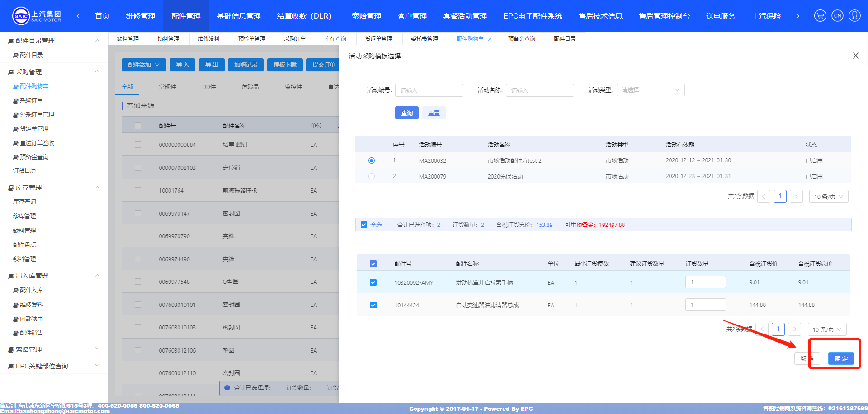Click the 维修发料 sidebar book icon

click(16, 305)
